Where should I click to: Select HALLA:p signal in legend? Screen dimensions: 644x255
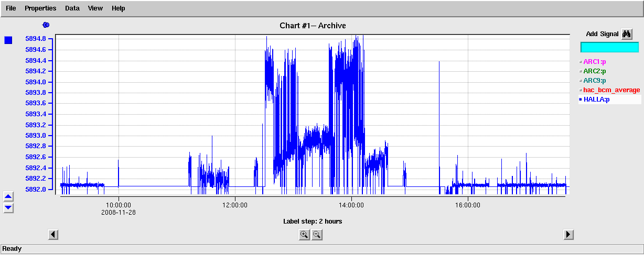(597, 99)
